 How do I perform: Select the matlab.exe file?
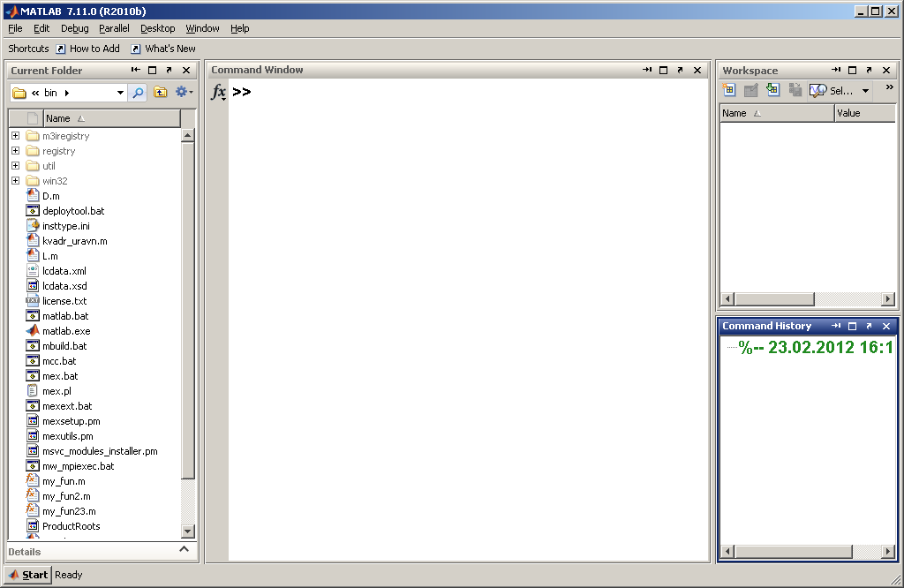(66, 331)
